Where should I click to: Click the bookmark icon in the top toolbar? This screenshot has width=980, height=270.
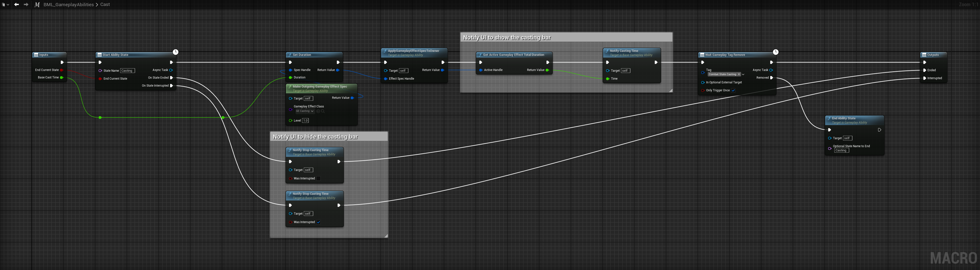point(3,4)
